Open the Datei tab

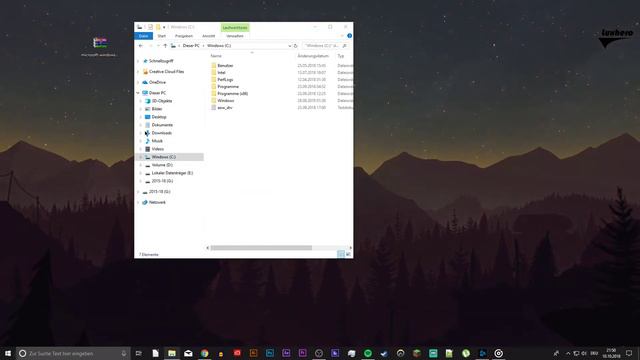coord(144,36)
